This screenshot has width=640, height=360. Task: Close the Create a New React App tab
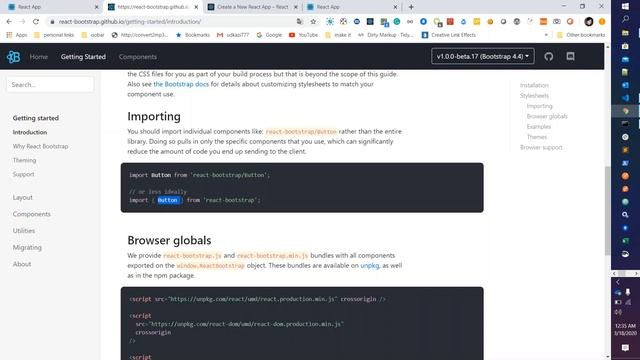tap(296, 7)
